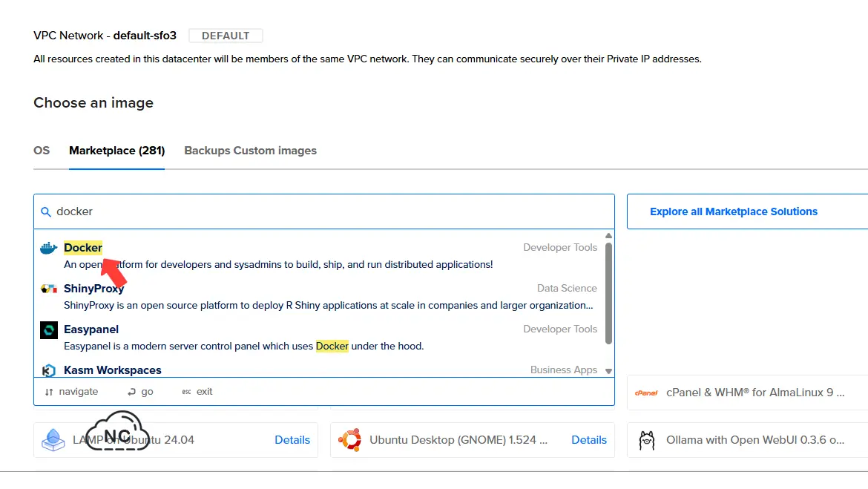Select the Docker search result title
This screenshot has width=868, height=489.
click(x=83, y=248)
